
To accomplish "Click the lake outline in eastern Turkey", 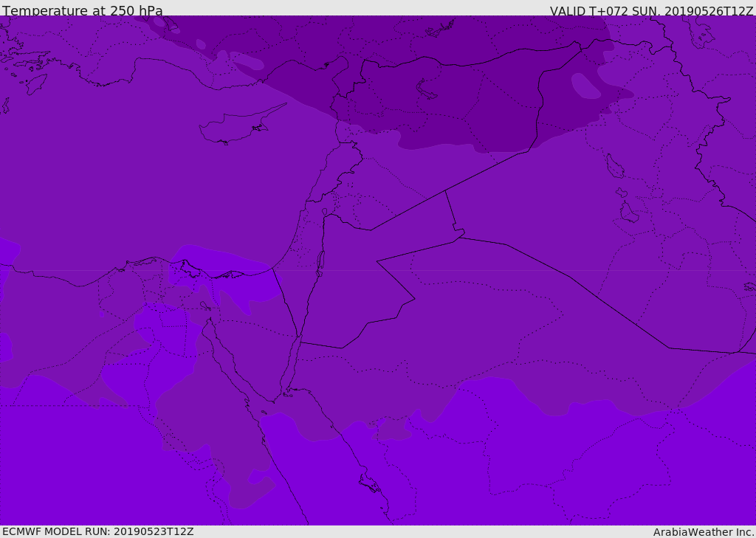I will (425, 89).
